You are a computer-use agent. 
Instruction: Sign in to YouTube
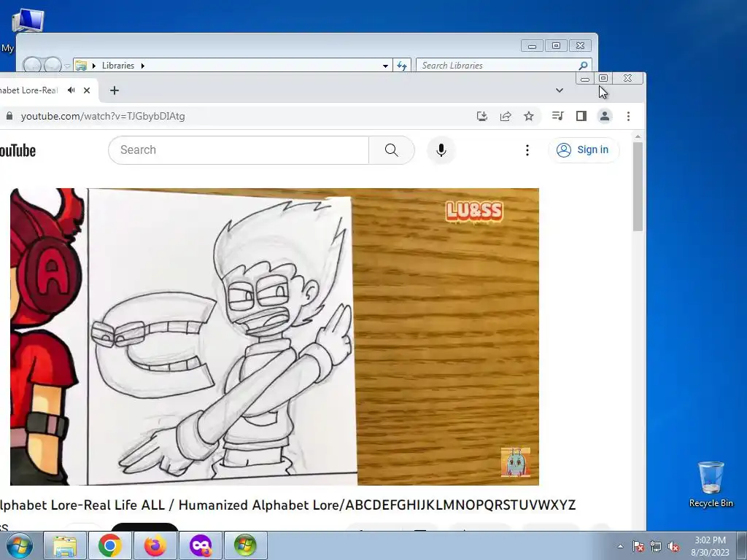click(583, 150)
